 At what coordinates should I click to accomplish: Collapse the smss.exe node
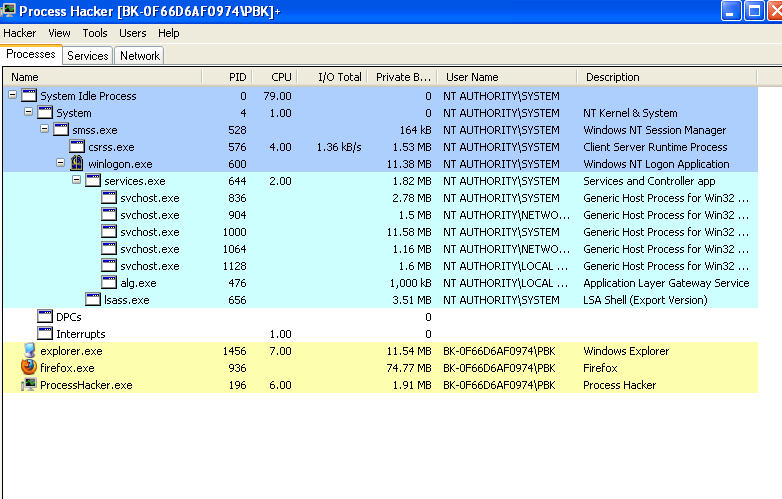44,129
